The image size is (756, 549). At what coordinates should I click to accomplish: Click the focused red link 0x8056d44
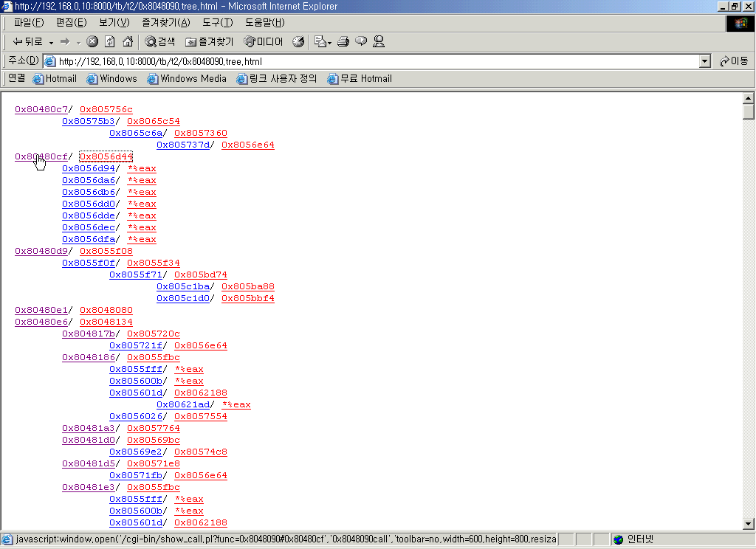pyautogui.click(x=106, y=156)
